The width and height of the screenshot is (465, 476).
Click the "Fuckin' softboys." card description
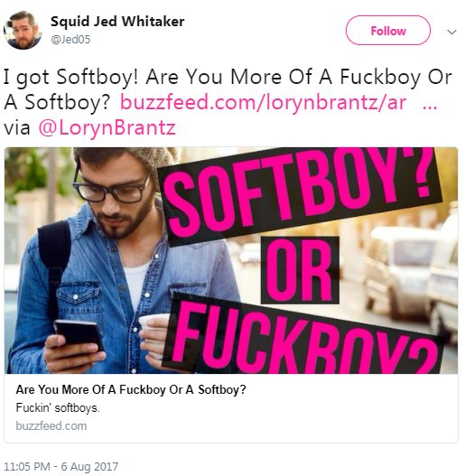(58, 407)
